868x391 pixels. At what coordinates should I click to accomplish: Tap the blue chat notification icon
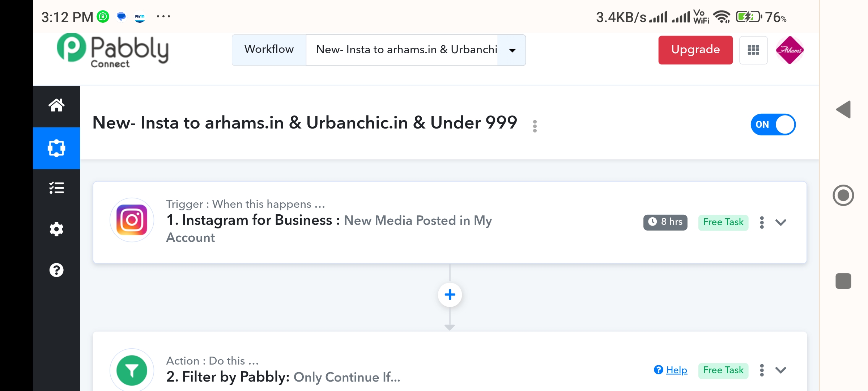pos(122,17)
